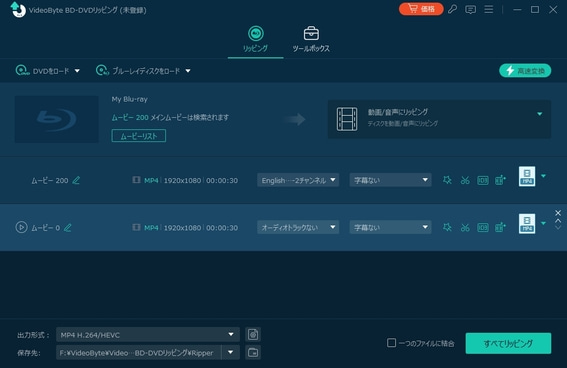Image resolution: width=567 pixels, height=368 pixels.
Task: Expand ブルーレイディスクをロード dropdown arrow
Action: point(188,71)
